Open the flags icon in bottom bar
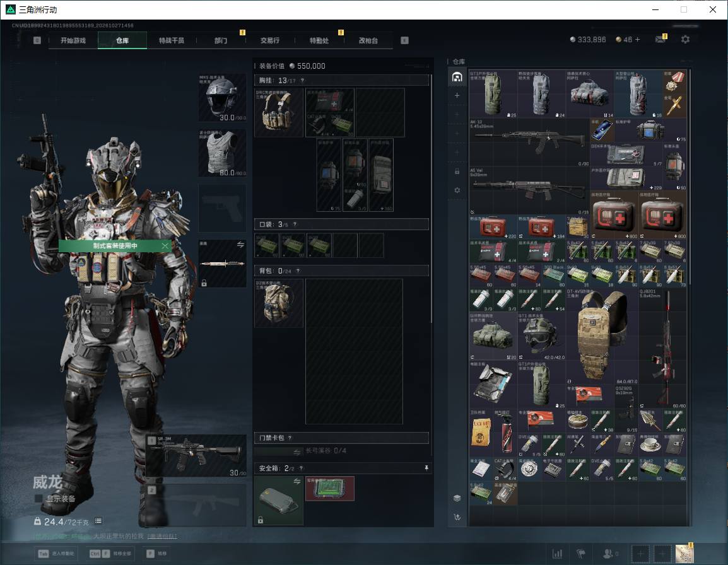 tap(581, 554)
